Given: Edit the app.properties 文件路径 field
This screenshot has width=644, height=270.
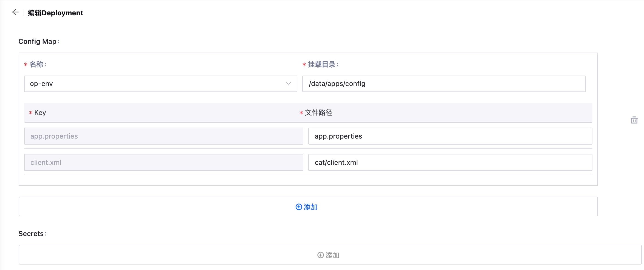Looking at the screenshot, I should (x=450, y=136).
